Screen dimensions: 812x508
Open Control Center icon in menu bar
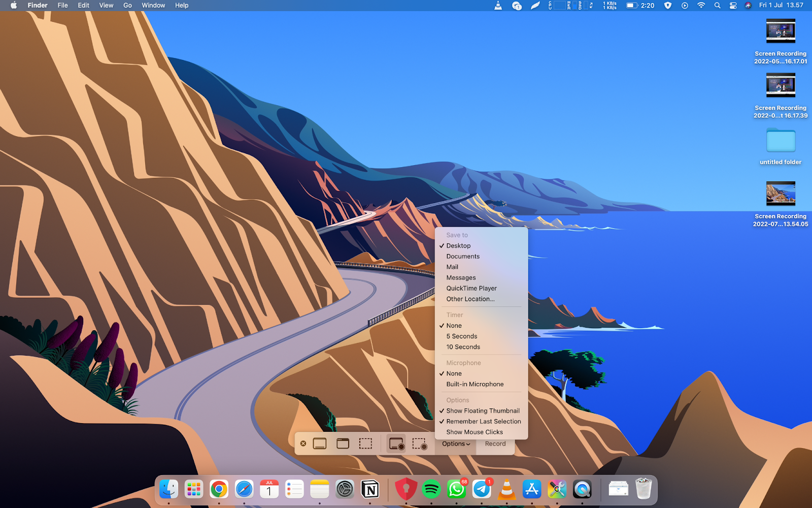(x=733, y=5)
